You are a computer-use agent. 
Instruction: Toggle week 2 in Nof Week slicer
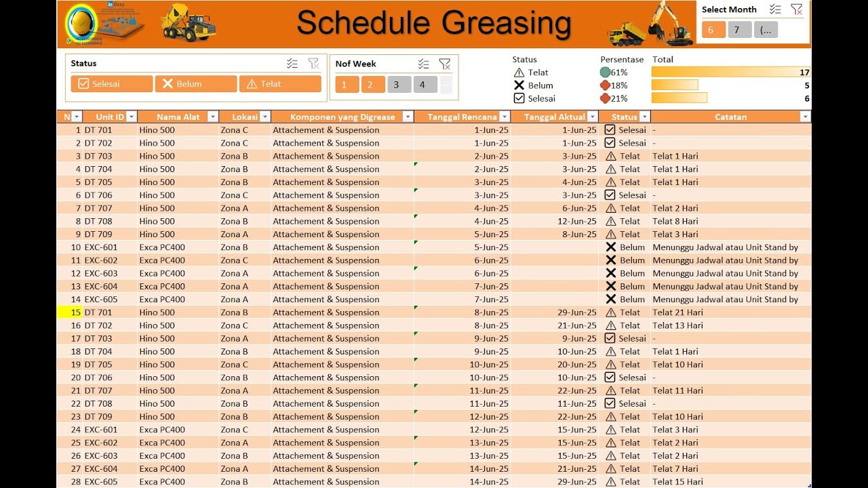pyautogui.click(x=373, y=85)
